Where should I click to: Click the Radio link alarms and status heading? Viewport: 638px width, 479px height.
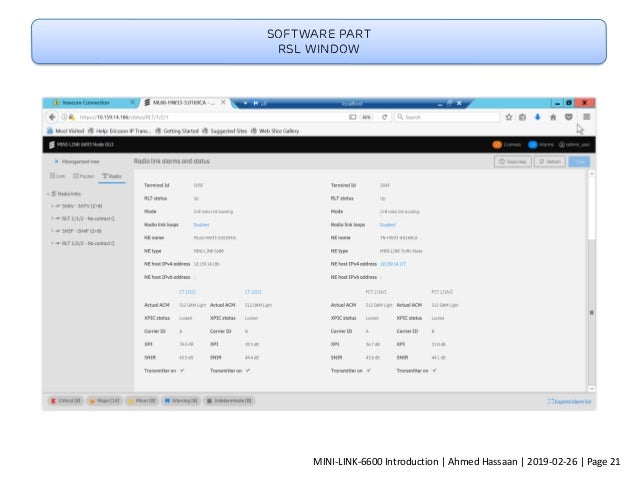(x=172, y=161)
